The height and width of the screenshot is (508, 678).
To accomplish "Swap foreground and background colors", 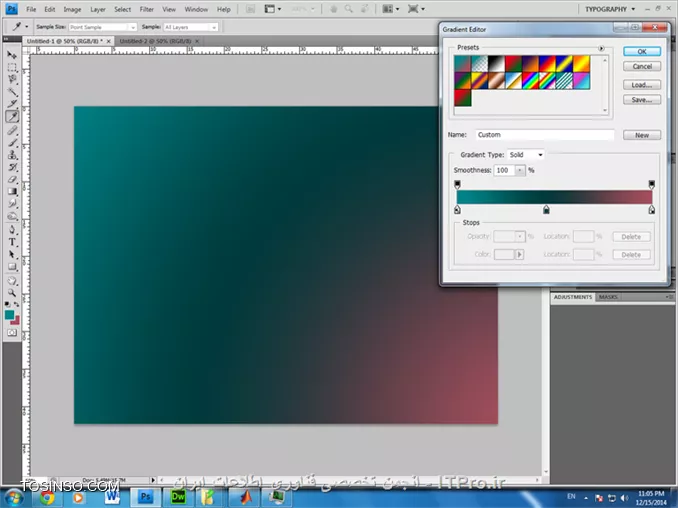I will tap(16, 304).
